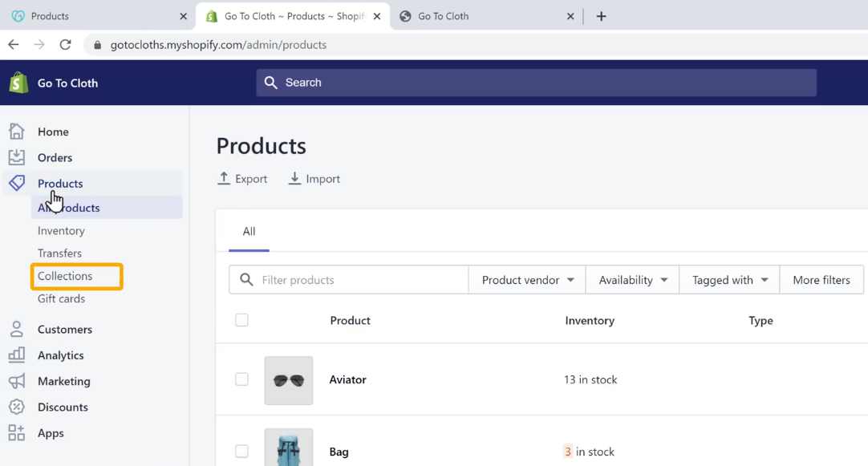Image resolution: width=868 pixels, height=466 pixels.
Task: Click the Product column header
Action: [x=350, y=321]
